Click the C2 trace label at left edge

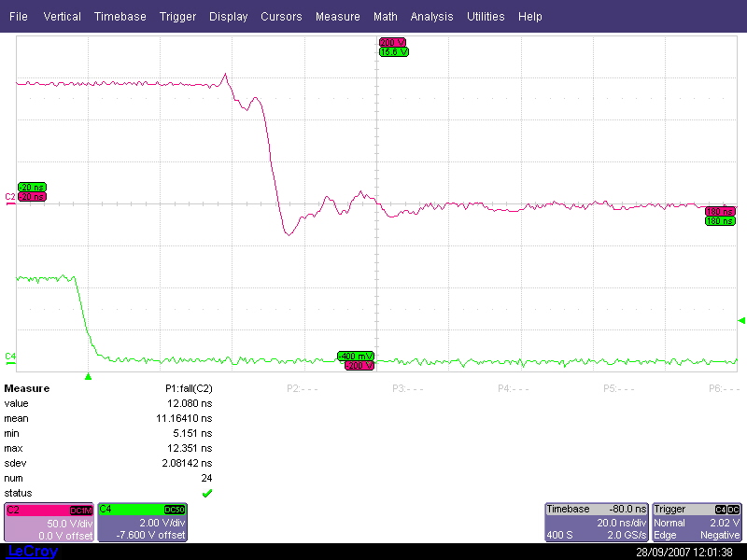(x=10, y=197)
